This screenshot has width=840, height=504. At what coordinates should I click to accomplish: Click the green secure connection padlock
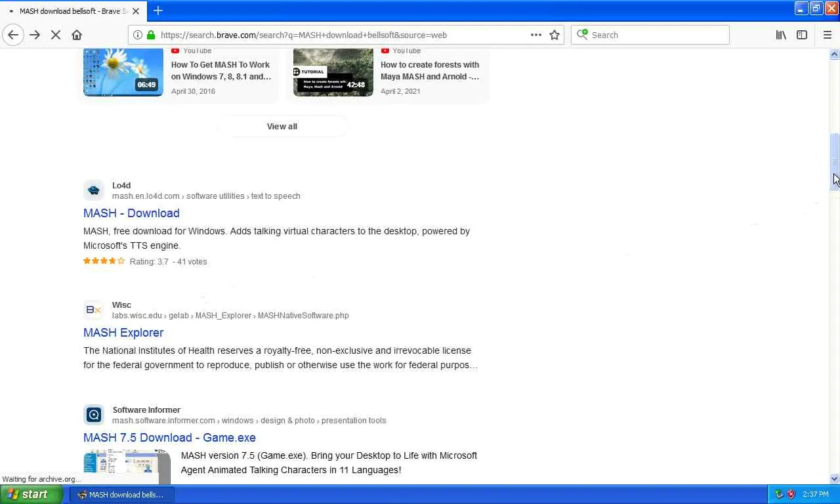coord(151,35)
